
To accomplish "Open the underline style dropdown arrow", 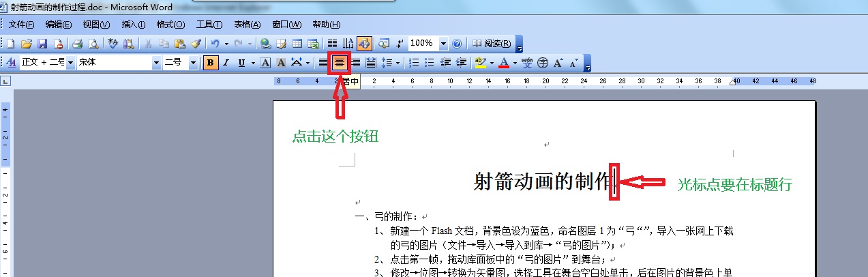I will [253, 63].
